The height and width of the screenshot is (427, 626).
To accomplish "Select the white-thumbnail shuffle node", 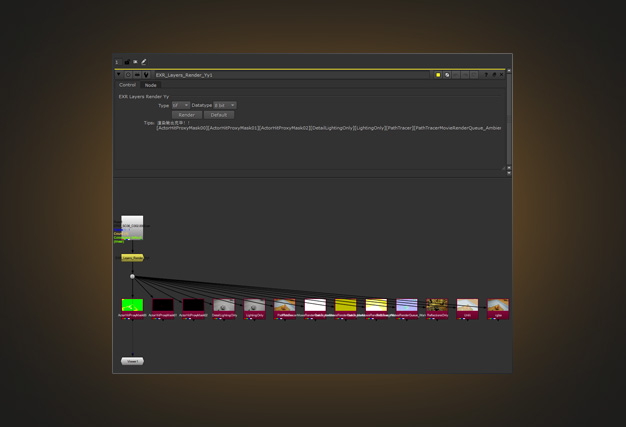I will [315, 309].
